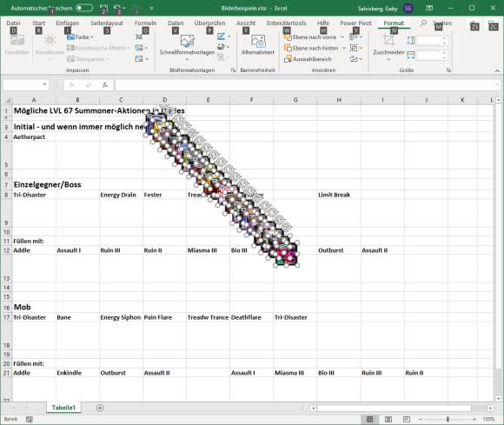
Task: Click the Alternativtext button
Action: [258, 45]
